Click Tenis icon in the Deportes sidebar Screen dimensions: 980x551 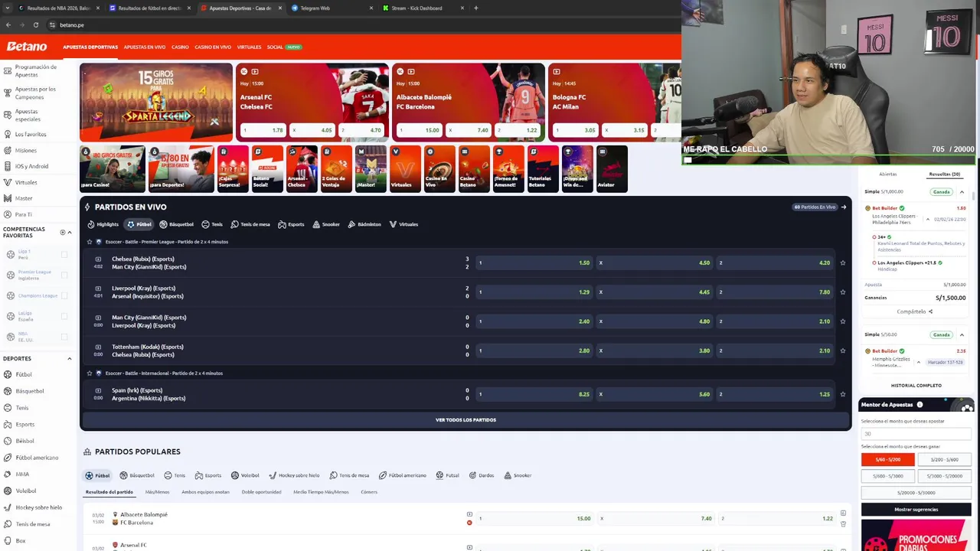tap(8, 408)
